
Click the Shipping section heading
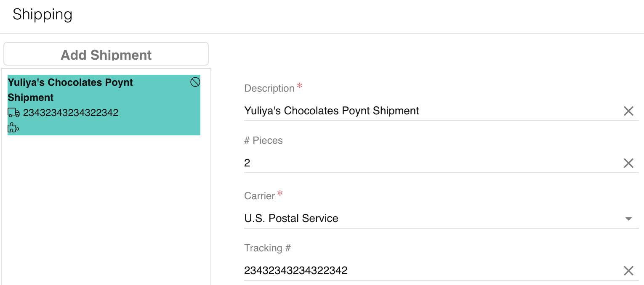pyautogui.click(x=43, y=15)
